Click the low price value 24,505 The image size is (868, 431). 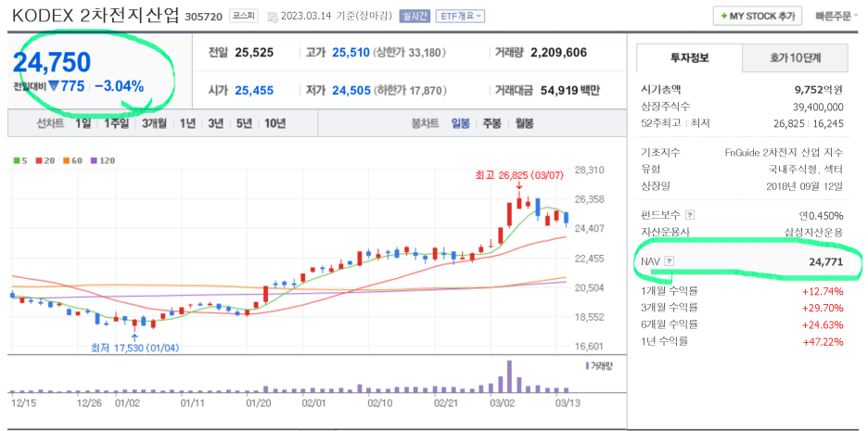351,90
